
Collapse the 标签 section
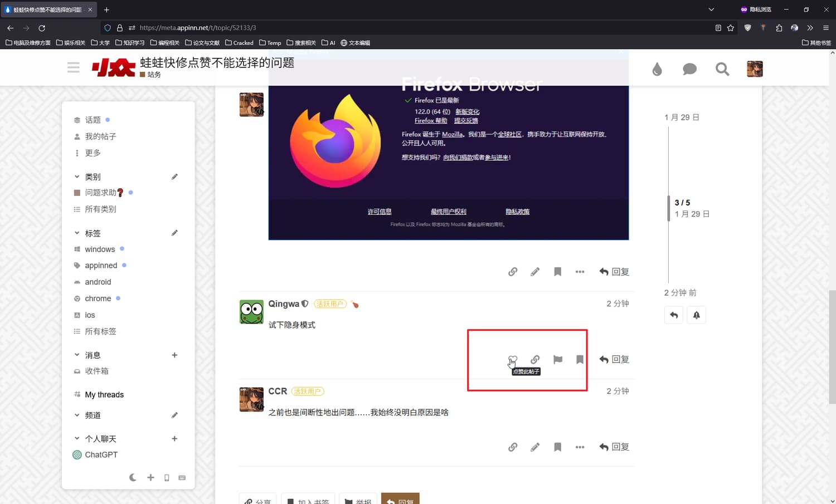click(x=77, y=233)
